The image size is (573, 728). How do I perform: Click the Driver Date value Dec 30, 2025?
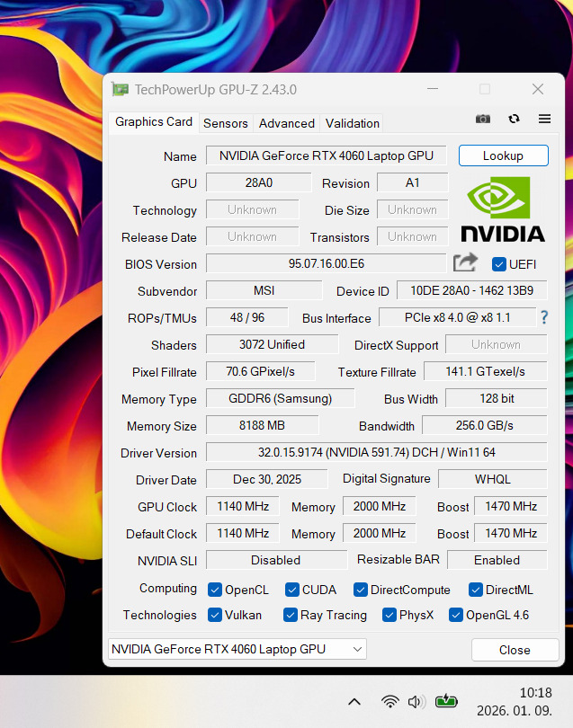click(x=267, y=479)
